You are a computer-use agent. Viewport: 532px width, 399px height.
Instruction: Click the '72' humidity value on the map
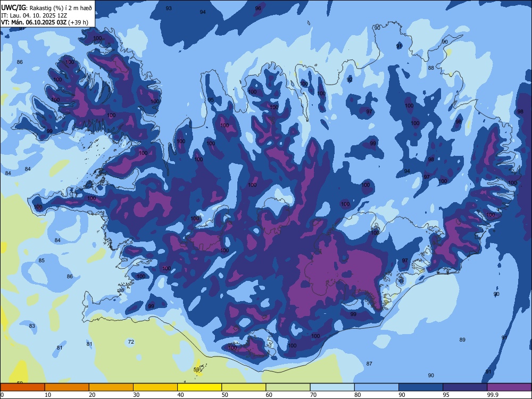[131, 342]
